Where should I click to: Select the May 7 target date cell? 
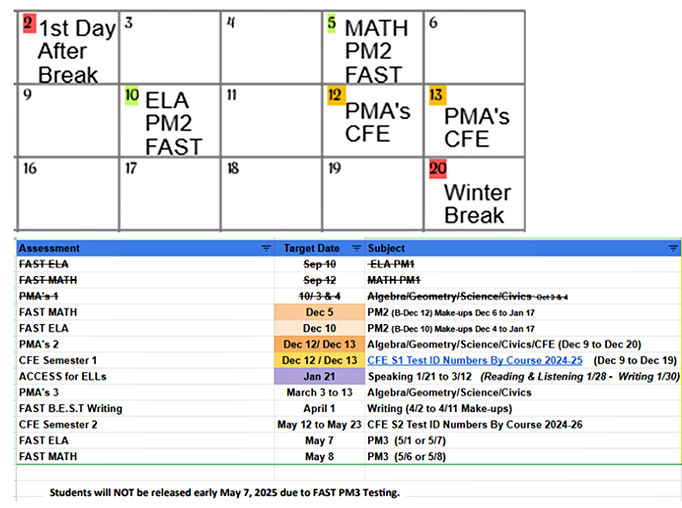tap(319, 440)
